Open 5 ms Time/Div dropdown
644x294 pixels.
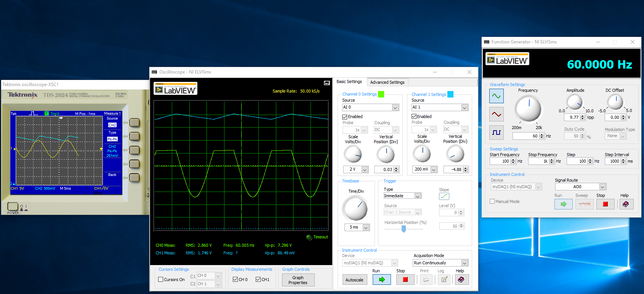(x=366, y=227)
